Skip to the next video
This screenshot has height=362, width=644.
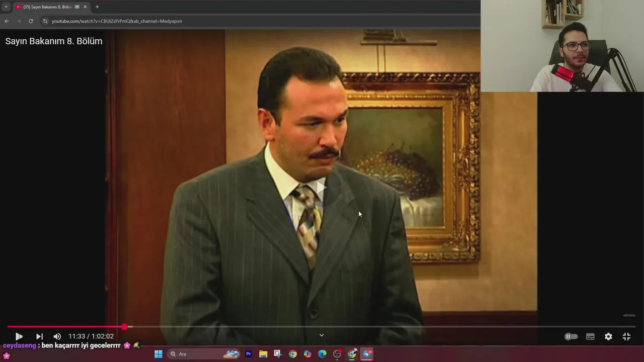(x=39, y=336)
